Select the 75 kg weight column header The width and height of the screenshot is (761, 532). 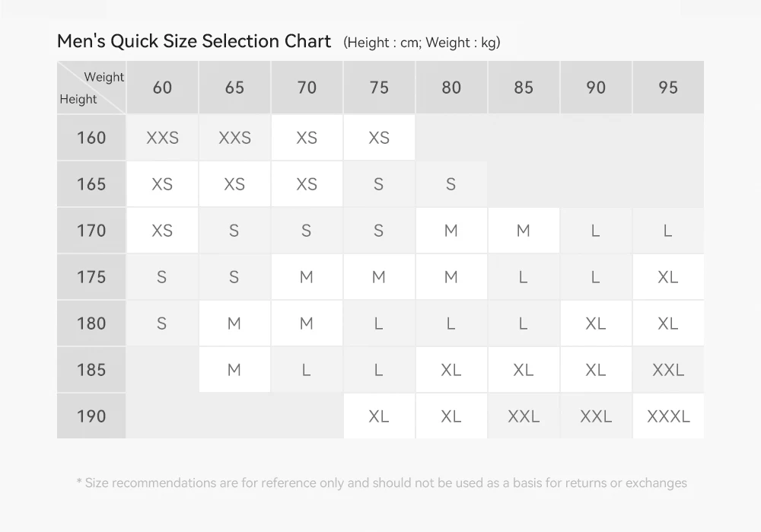[x=379, y=88]
